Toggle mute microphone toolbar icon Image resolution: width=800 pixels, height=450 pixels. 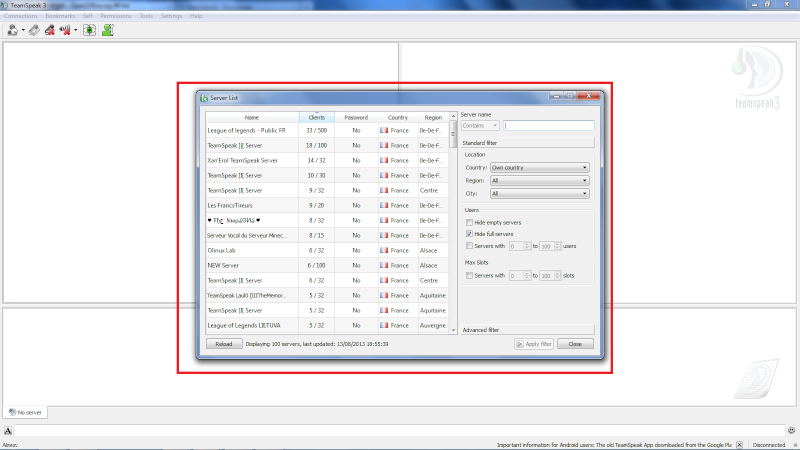[x=49, y=31]
